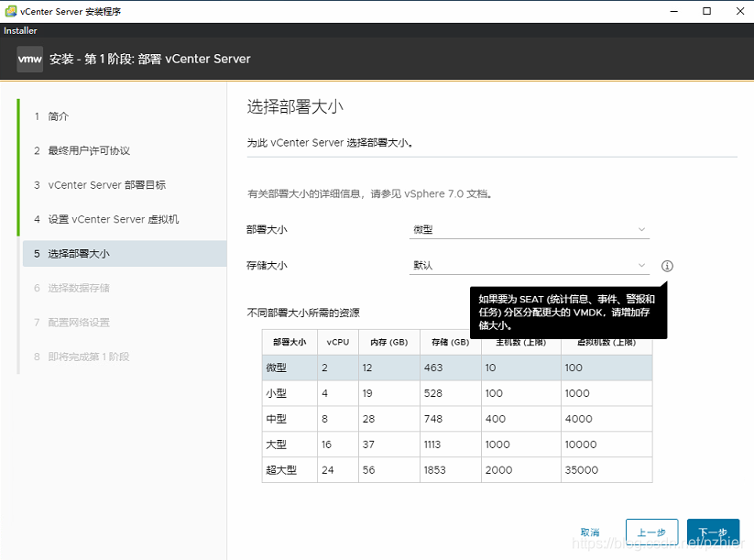Image resolution: width=754 pixels, height=560 pixels.
Task: Click the vSphere 7.0 文档 info text
Action: [369, 194]
